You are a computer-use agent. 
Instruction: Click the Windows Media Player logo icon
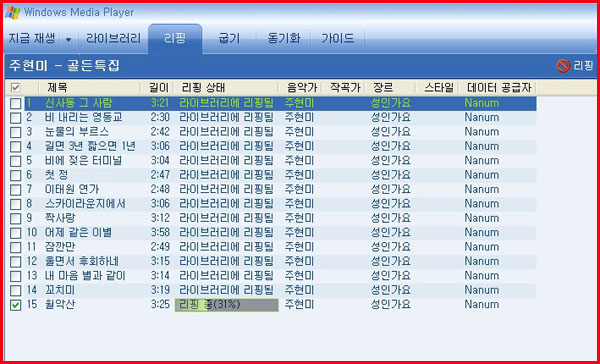[13, 13]
